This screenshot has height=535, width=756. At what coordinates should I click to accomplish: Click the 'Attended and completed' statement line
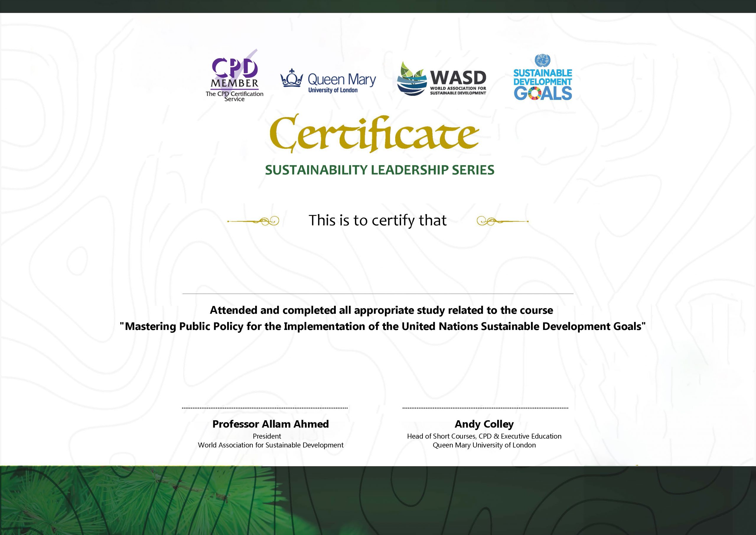381,310
